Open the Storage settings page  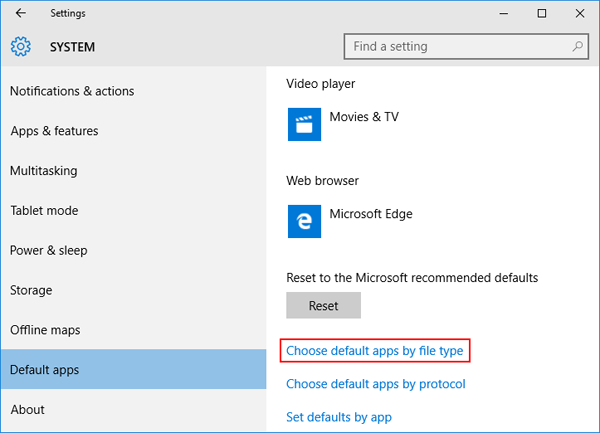coord(32,290)
